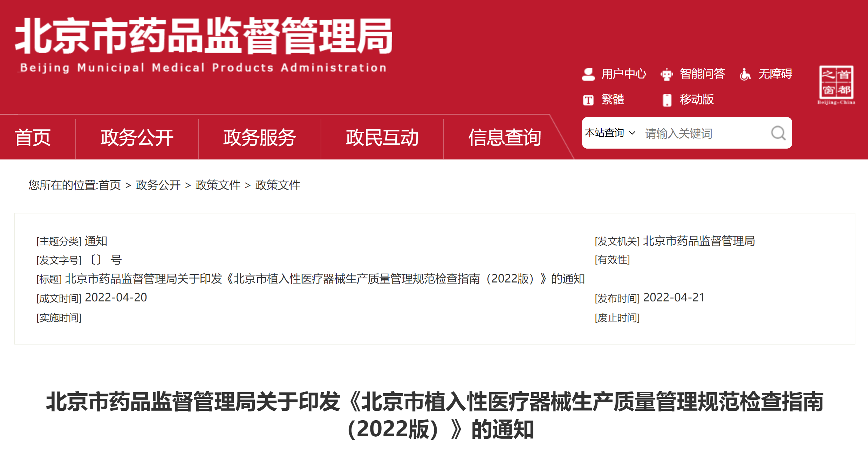Open the 政务服务 navigation menu
Image resolution: width=868 pixels, height=450 pixels.
point(259,137)
